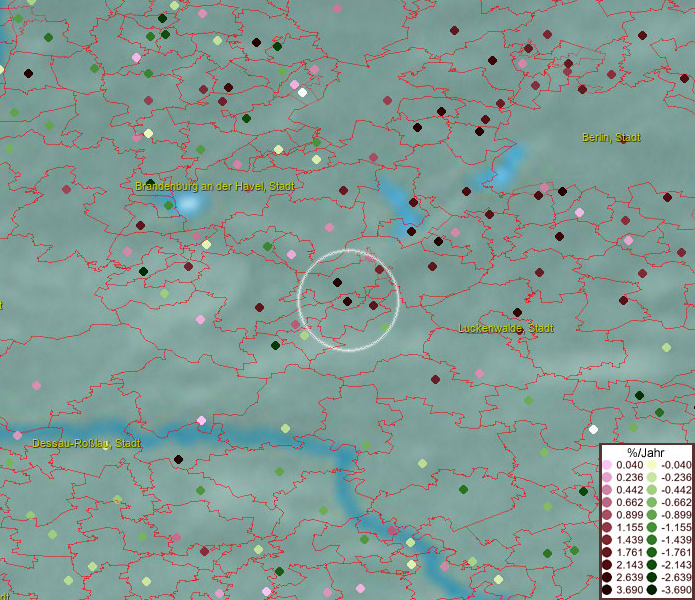Select the '1.155' legend value text
Viewport: 695px width, 600px height.
click(629, 527)
